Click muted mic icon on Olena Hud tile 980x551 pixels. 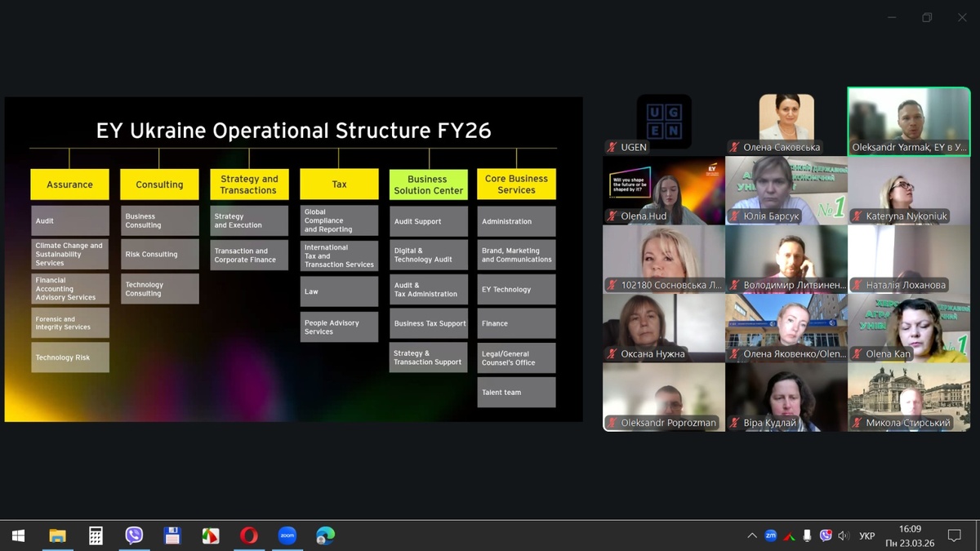point(612,216)
